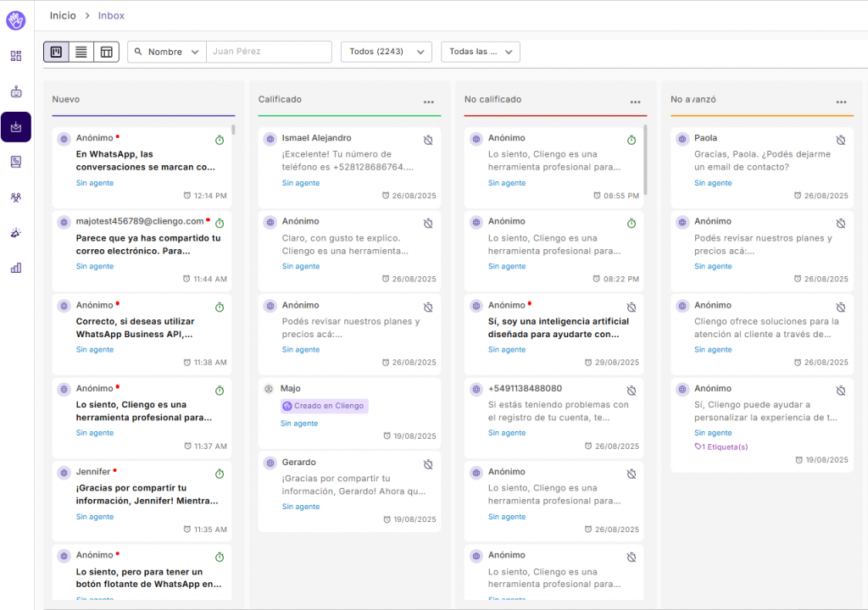Open 'Correcto, si deseas utilizar' message
Screen dimensions: 868x610
tap(135, 328)
